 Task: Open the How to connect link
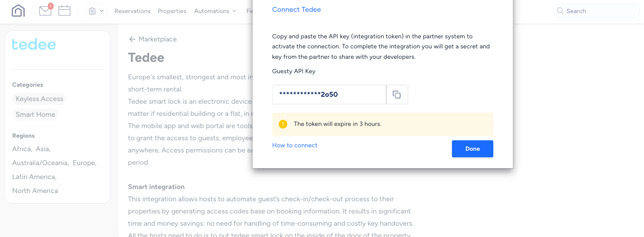[295, 145]
